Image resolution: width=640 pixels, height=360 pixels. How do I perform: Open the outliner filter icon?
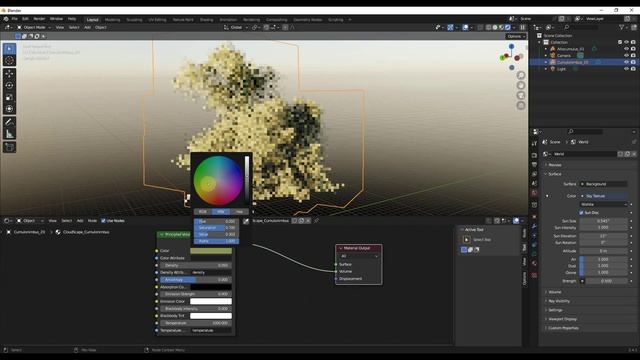coord(622,27)
